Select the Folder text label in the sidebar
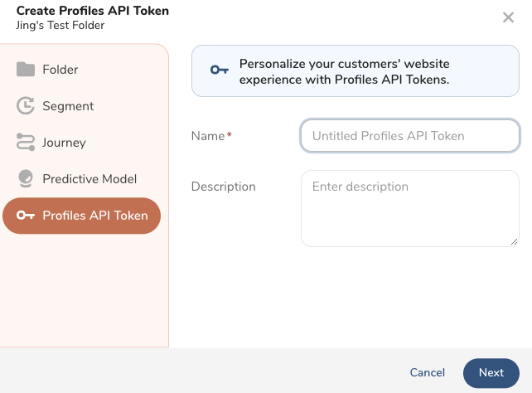The image size is (532, 393). 60,70
